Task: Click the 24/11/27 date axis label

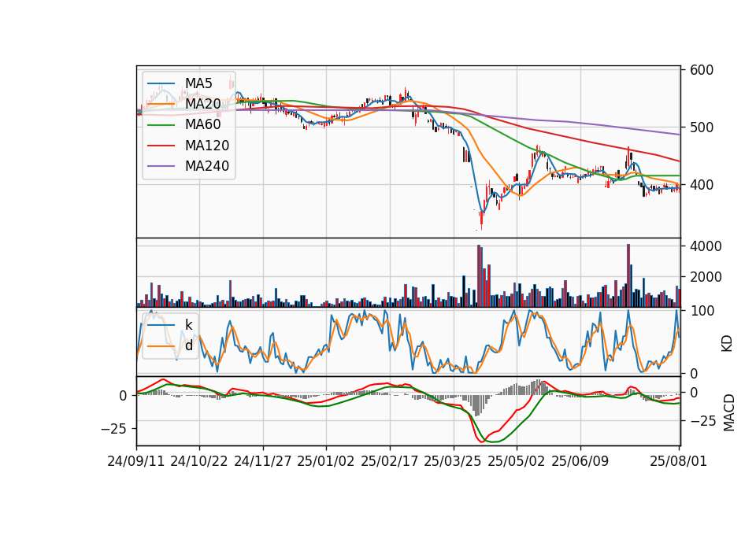Action: 263,461
